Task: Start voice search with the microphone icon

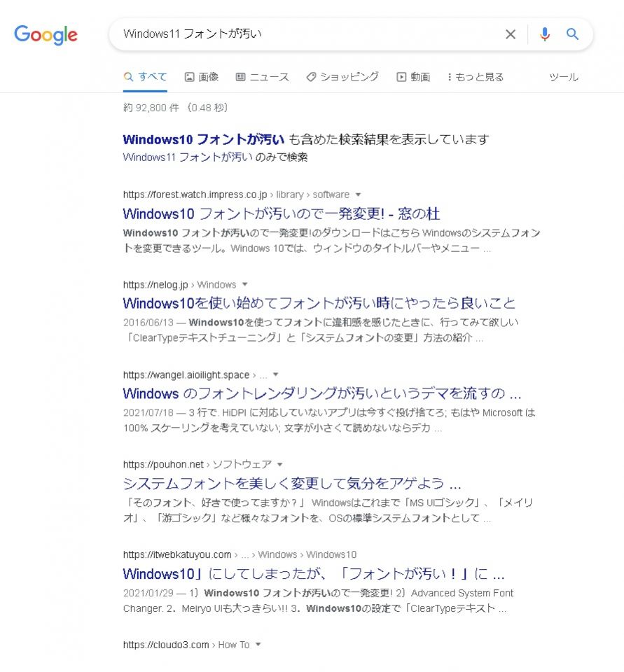Action: click(545, 34)
